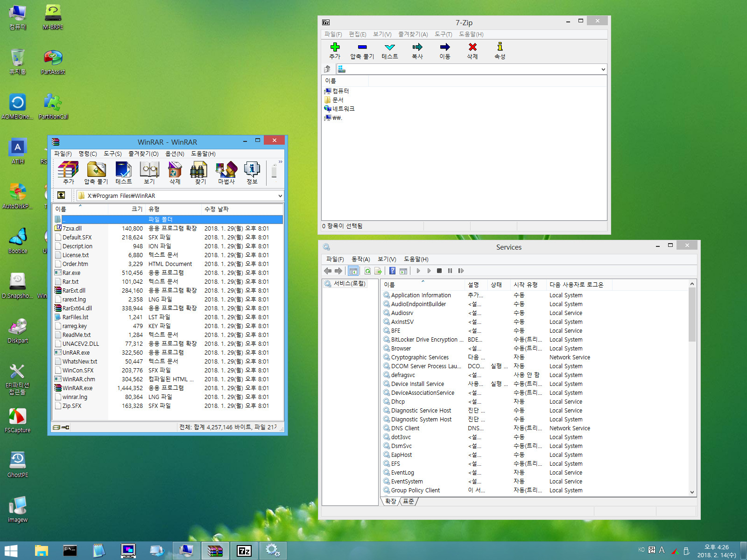Click WinRAR's Test (테스트) toolbar icon
This screenshot has height=560, width=747.
pos(123,173)
